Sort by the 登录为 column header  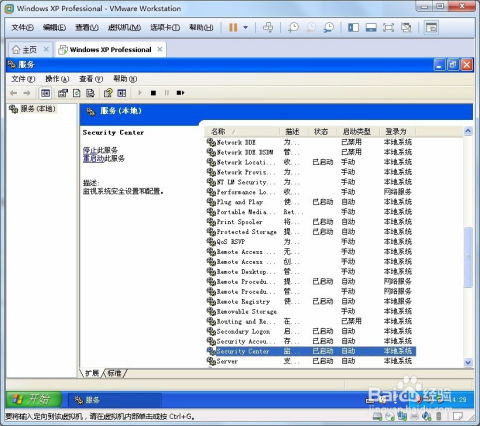pyautogui.click(x=397, y=132)
